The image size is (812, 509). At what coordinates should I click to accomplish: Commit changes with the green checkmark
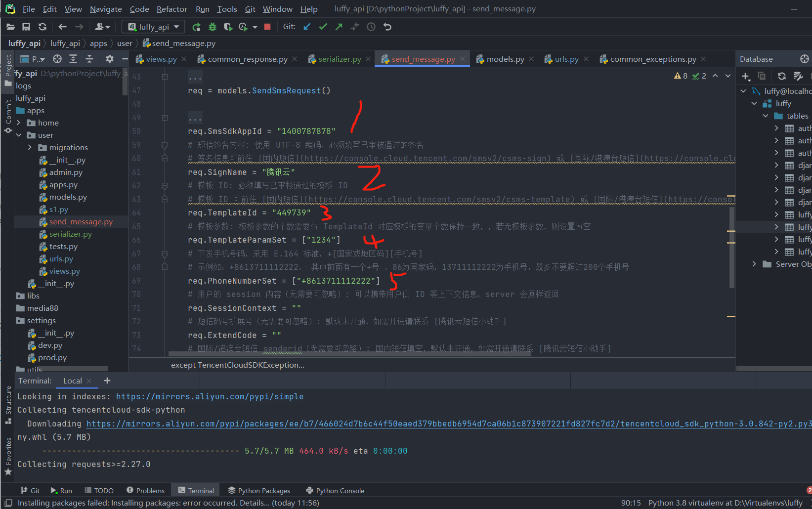tap(323, 27)
